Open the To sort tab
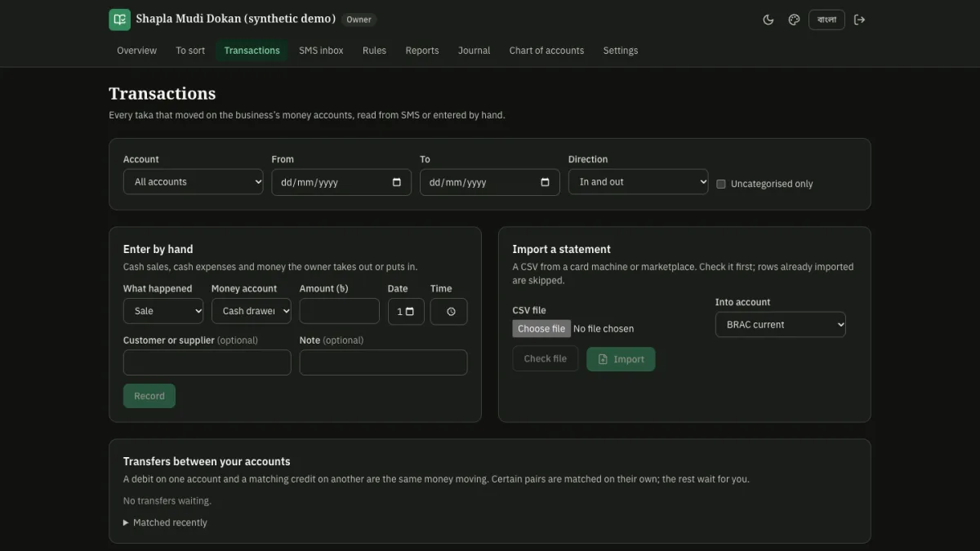The height and width of the screenshot is (551, 980). tap(190, 51)
